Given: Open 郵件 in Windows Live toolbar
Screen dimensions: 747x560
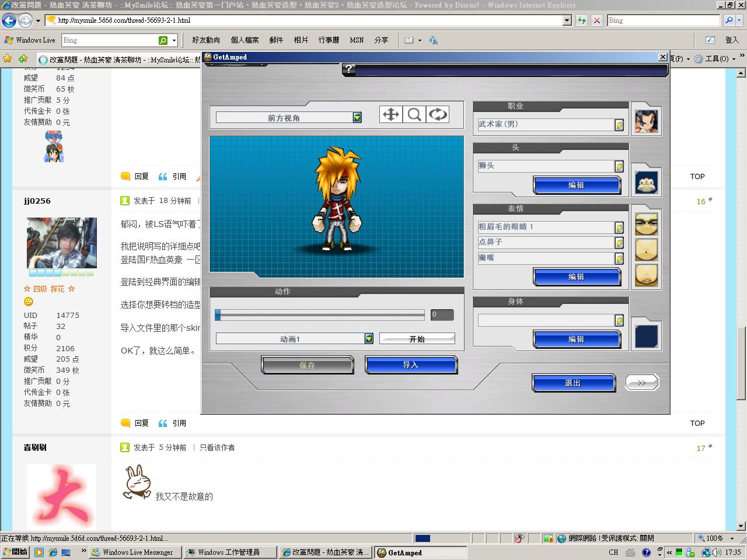Looking at the screenshot, I should pyautogui.click(x=276, y=40).
